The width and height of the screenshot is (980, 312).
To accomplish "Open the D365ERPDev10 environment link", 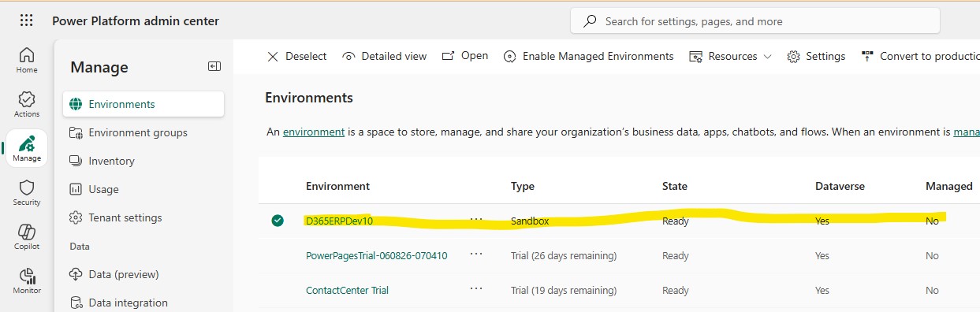I will coord(339,221).
